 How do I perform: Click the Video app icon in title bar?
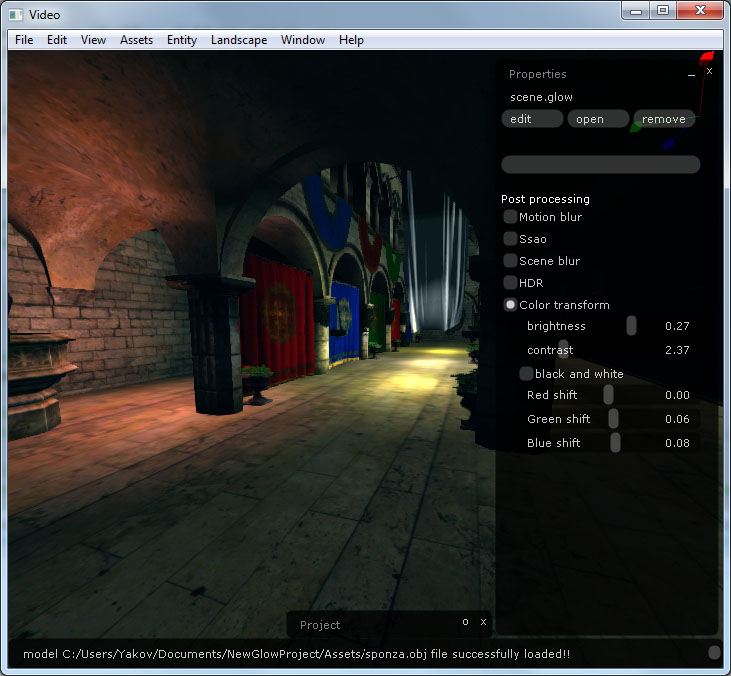click(16, 15)
